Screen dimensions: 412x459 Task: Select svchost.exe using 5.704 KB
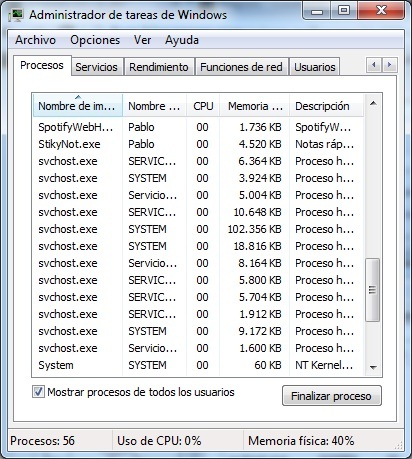[198, 297]
